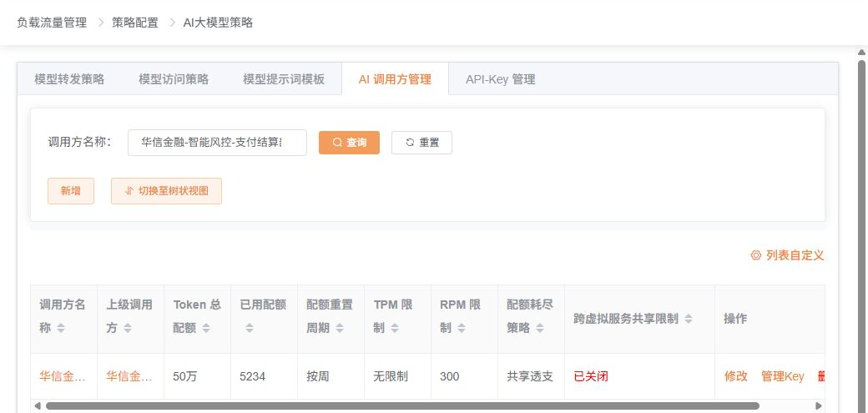This screenshot has width=868, height=413.
Task: Focus the 调用方名称 input field
Action: (x=217, y=143)
